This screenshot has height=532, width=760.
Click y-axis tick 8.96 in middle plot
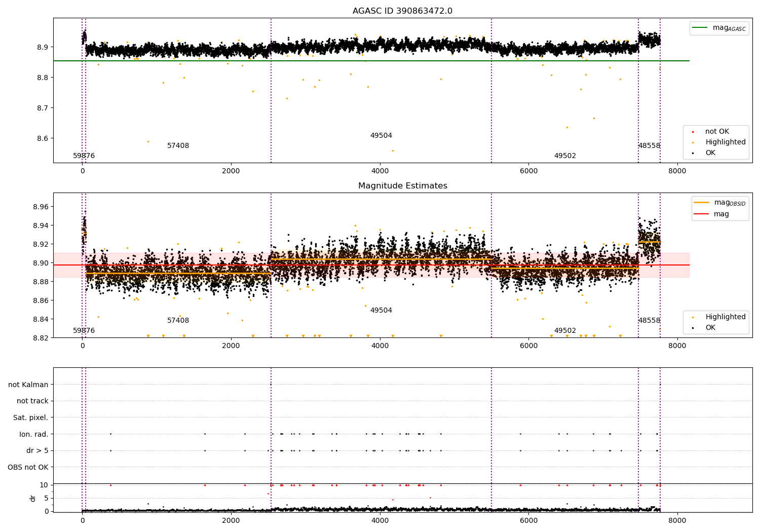[41, 207]
